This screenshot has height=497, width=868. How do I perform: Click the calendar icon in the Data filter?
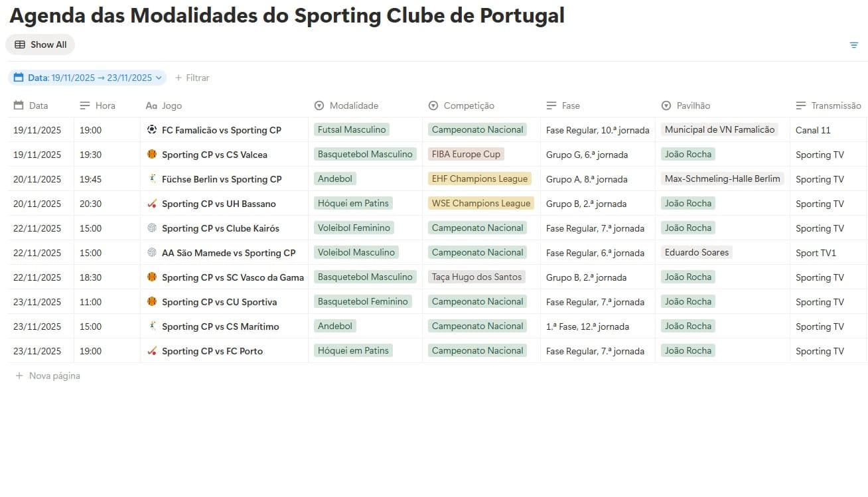(x=19, y=78)
